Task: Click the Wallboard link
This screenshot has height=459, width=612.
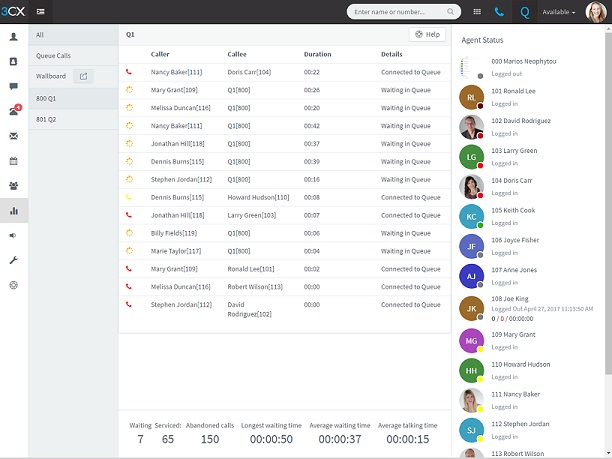Action: coord(51,76)
